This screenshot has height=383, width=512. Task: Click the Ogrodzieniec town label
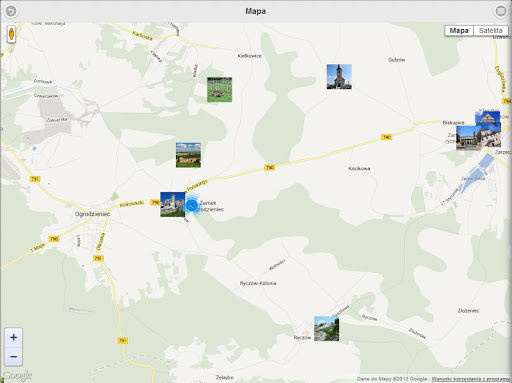click(92, 214)
